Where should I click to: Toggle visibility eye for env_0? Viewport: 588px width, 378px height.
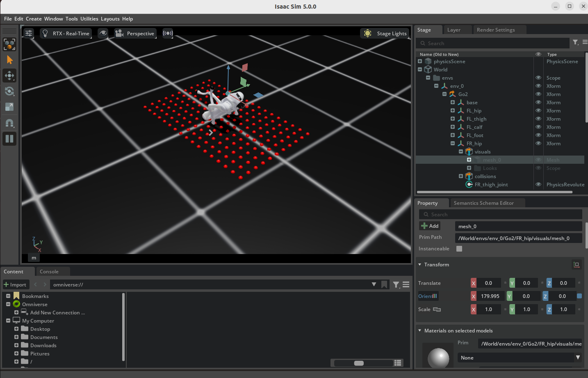538,86
